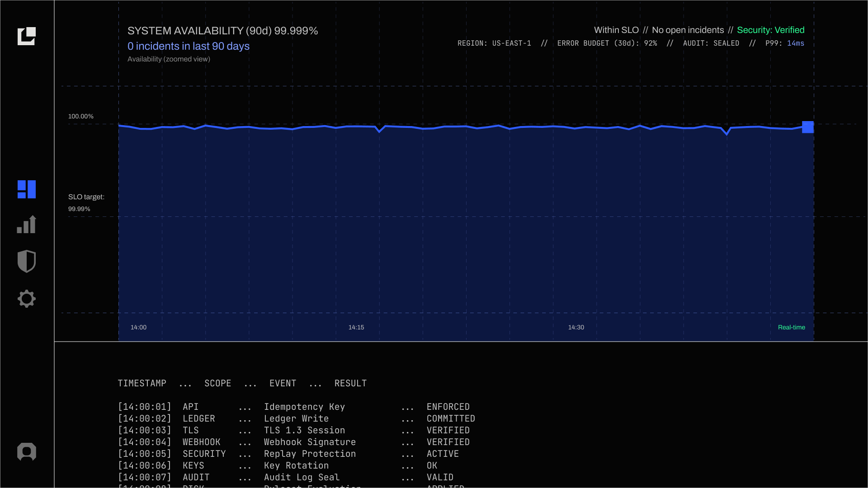Click the blue real-time data point marker
This screenshot has height=488, width=868.
[807, 127]
